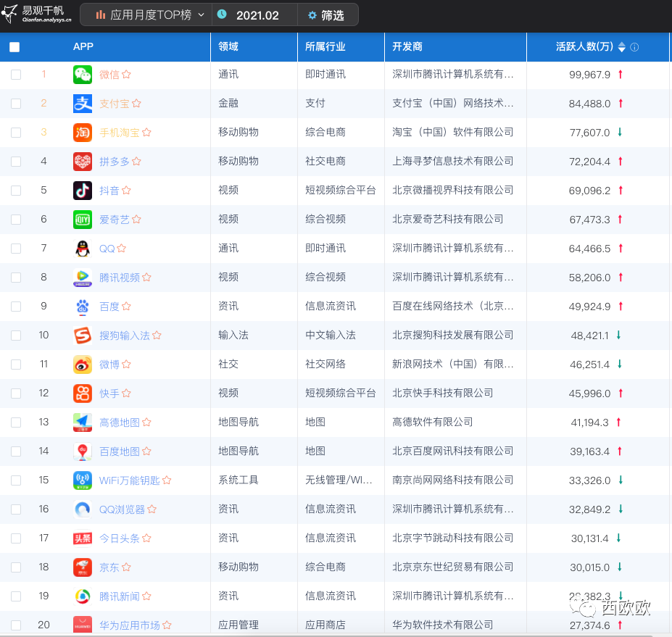Click the Alipay (支付宝) app icon

83,104
